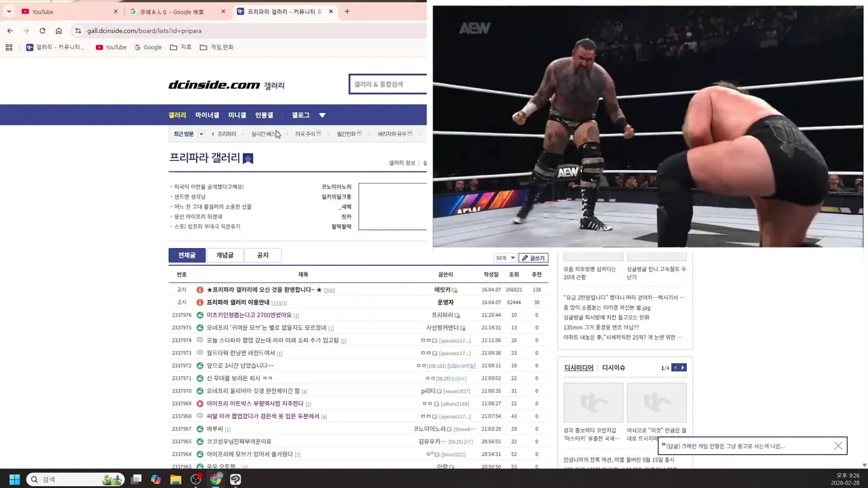The width and height of the screenshot is (868, 488).
Task: Open 미국 주식 in recent visits
Action: [x=305, y=134]
